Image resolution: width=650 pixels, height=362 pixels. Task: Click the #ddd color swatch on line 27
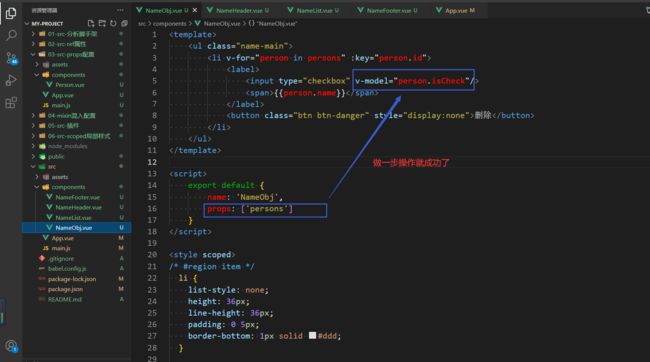[x=312, y=335]
